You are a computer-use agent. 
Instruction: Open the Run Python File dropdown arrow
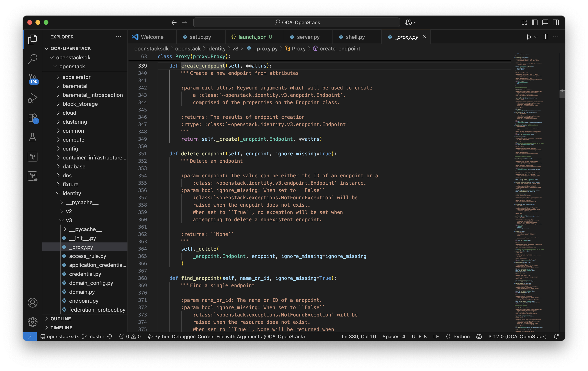[536, 37]
